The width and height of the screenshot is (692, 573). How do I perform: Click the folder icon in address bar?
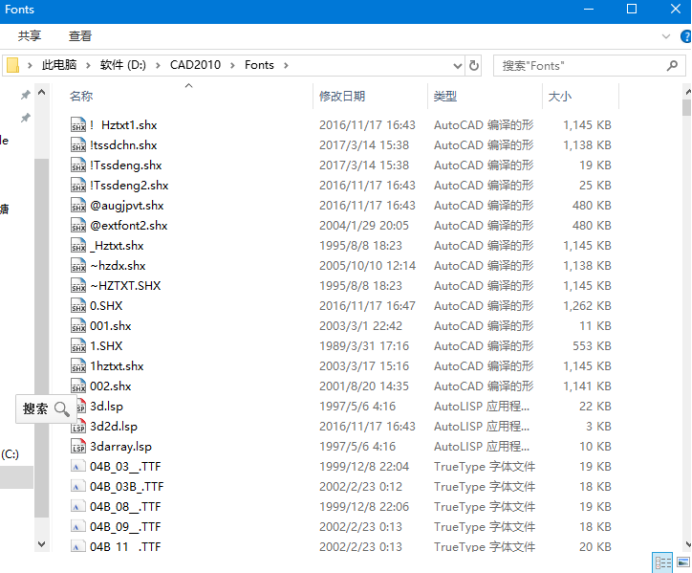(x=13, y=65)
